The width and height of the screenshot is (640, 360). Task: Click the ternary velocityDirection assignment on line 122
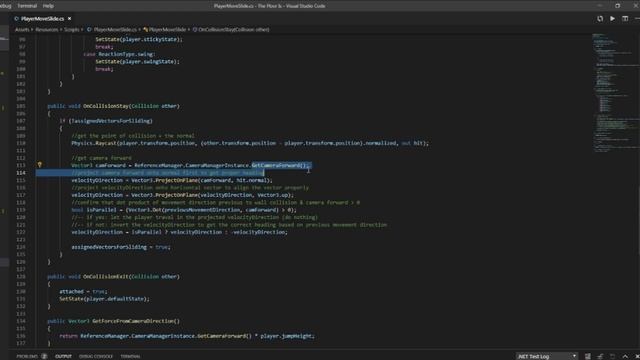180,232
